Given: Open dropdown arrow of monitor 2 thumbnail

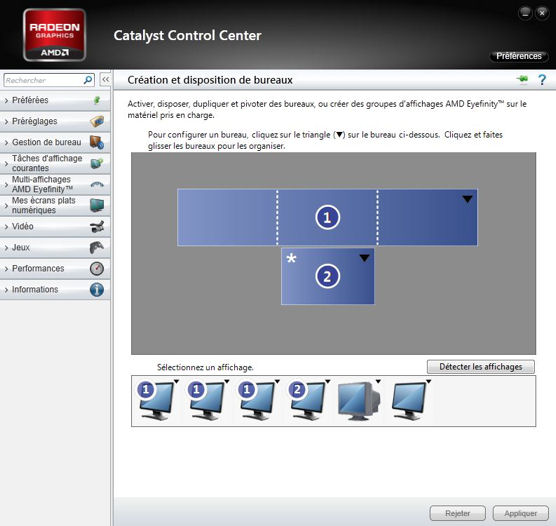Looking at the screenshot, I should (328, 382).
